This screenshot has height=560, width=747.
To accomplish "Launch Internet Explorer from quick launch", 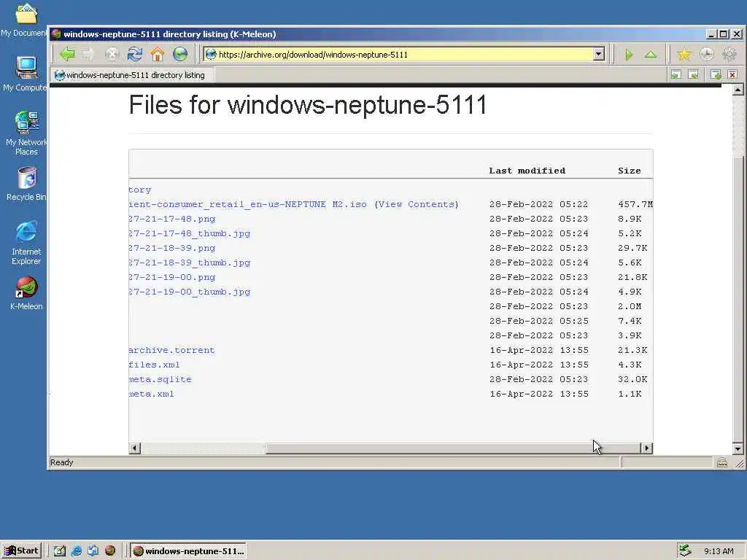I will click(76, 551).
